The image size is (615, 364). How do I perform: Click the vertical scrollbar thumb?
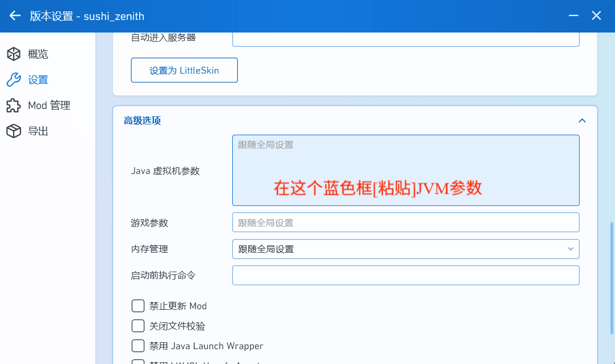[612, 278]
